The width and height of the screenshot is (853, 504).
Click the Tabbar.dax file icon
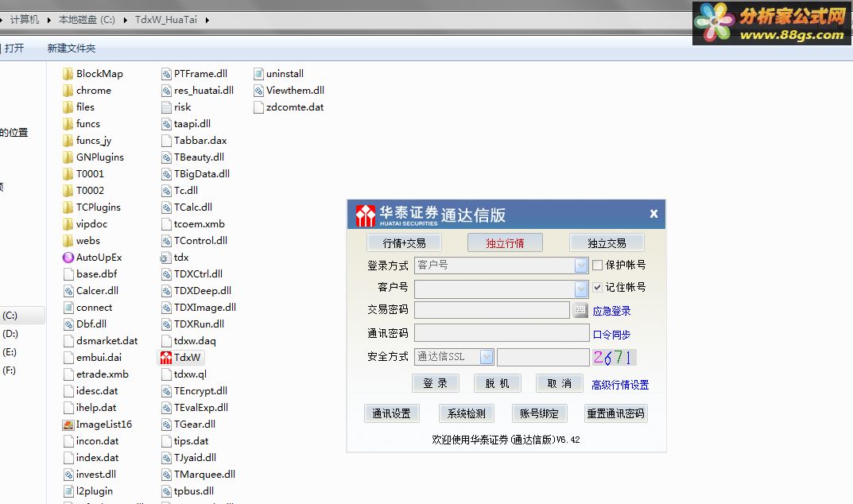click(166, 141)
